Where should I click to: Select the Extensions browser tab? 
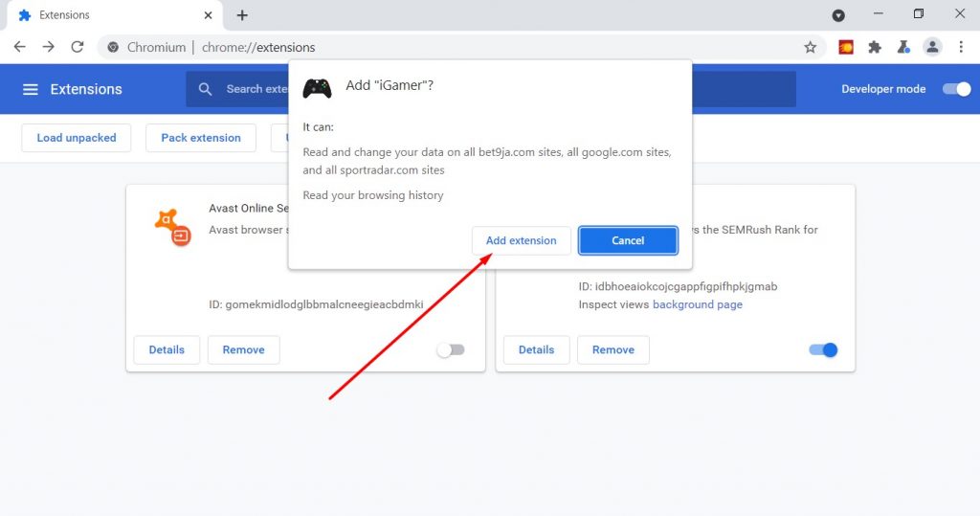tap(113, 15)
